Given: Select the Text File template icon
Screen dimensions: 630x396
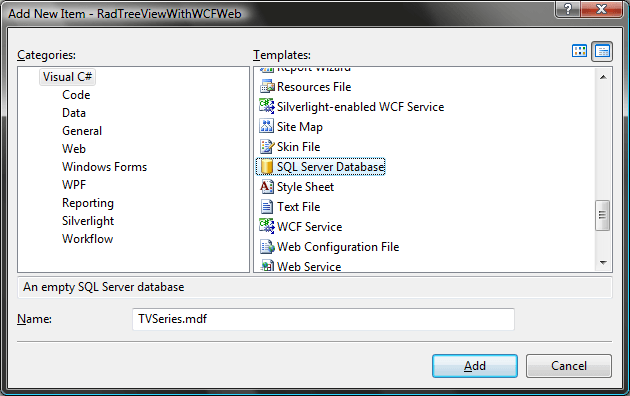Looking at the screenshot, I should coord(266,207).
